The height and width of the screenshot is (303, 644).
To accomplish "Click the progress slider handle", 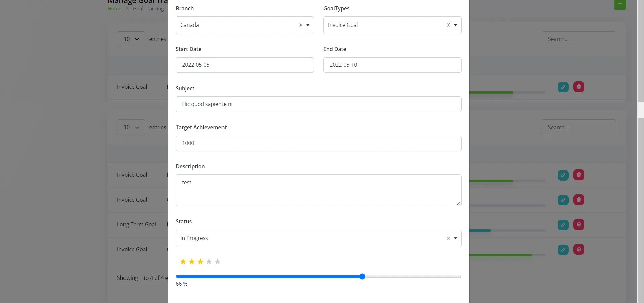I will (x=362, y=276).
